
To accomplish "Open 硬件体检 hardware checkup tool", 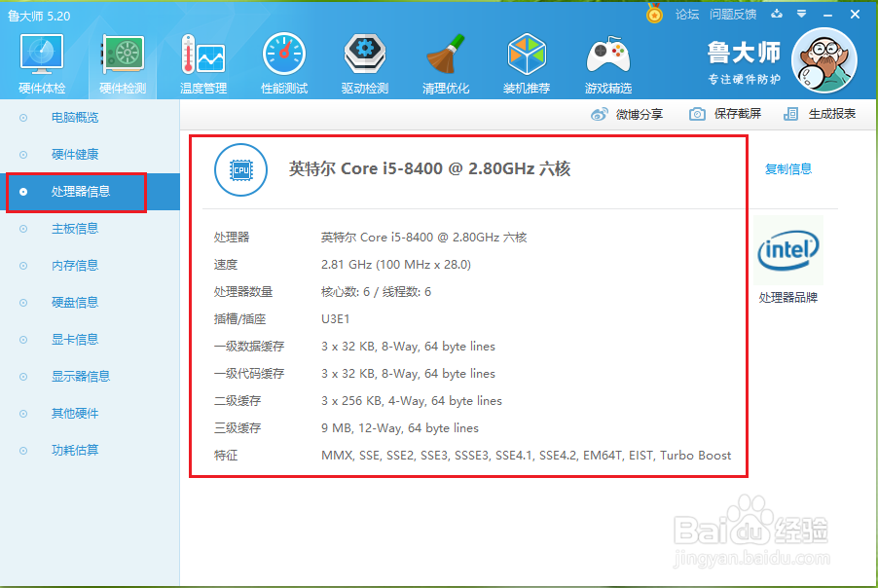I will click(42, 64).
